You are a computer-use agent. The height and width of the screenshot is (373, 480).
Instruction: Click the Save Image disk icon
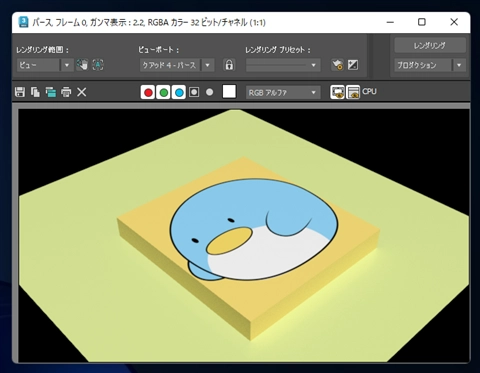pos(20,92)
